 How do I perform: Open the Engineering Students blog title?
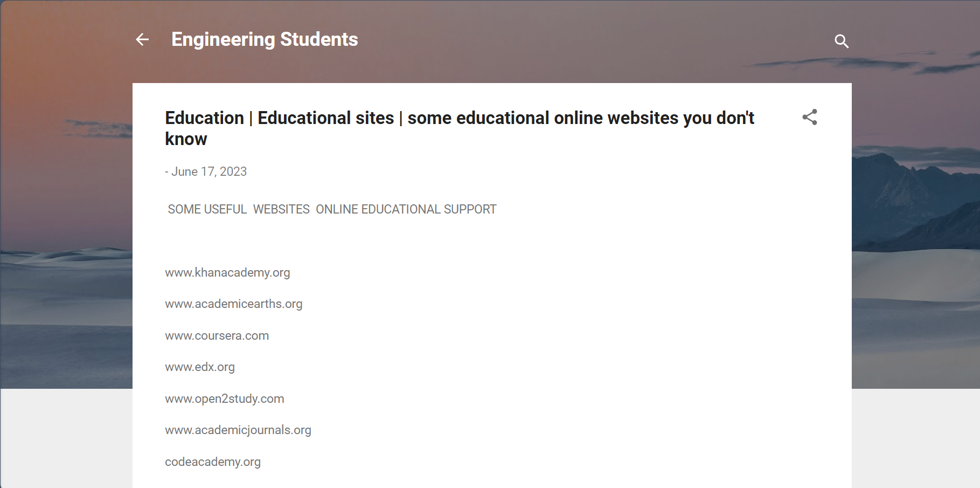[x=265, y=39]
